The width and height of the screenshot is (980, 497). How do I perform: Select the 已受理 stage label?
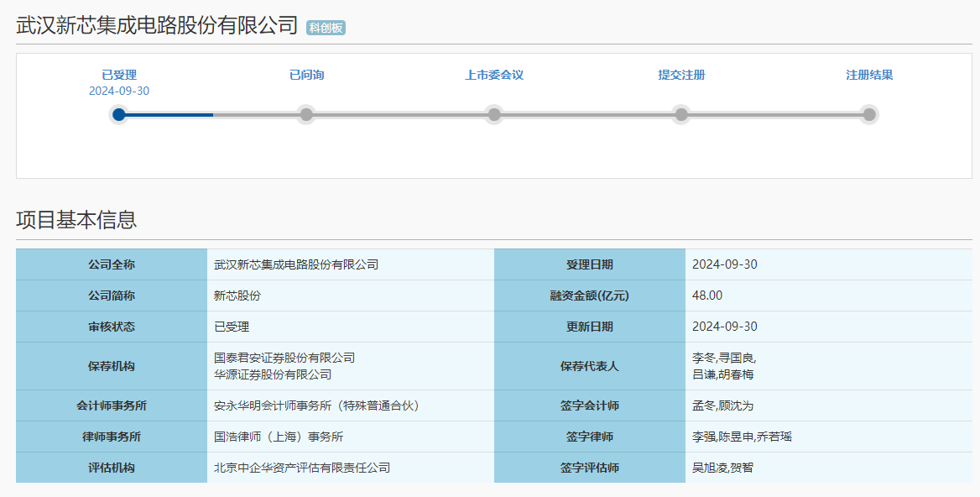(x=119, y=75)
